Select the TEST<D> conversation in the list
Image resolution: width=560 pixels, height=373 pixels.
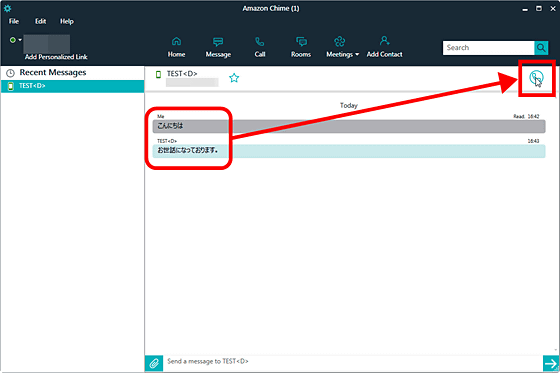(72, 86)
